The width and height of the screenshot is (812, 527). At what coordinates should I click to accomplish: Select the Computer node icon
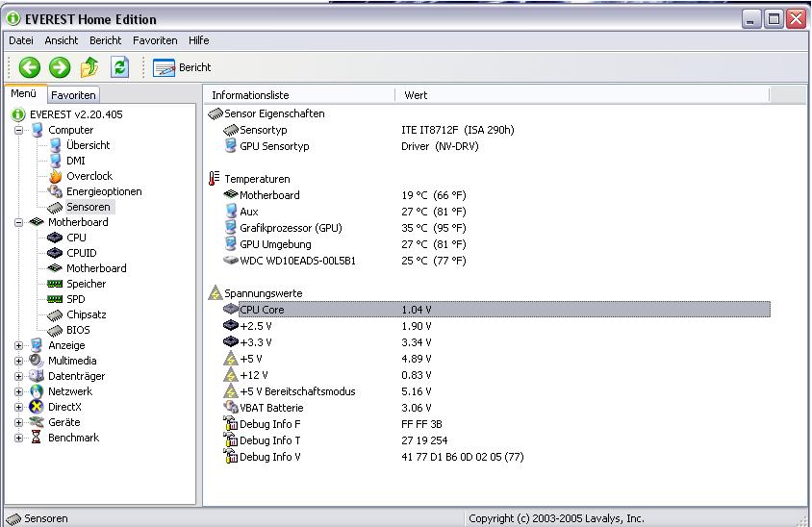(x=37, y=130)
